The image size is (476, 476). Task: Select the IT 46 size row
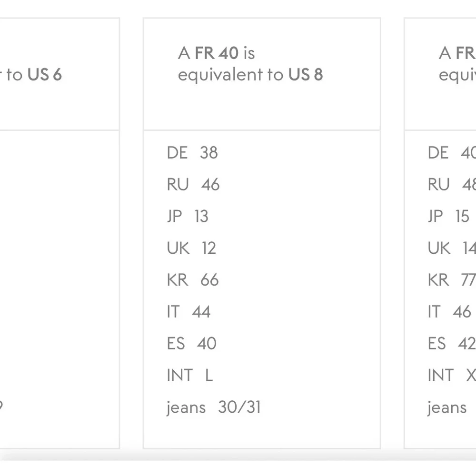(x=449, y=312)
